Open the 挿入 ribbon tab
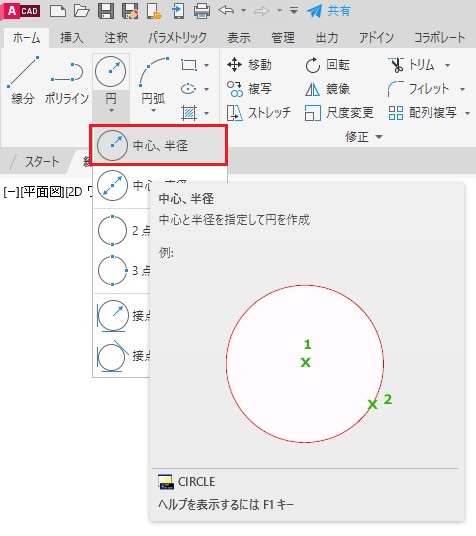476x536 pixels. click(72, 38)
